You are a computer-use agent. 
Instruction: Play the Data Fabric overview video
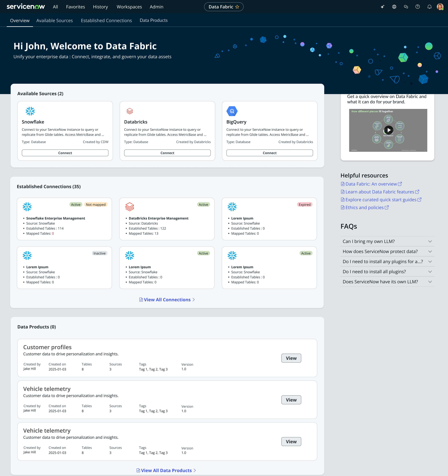(389, 130)
